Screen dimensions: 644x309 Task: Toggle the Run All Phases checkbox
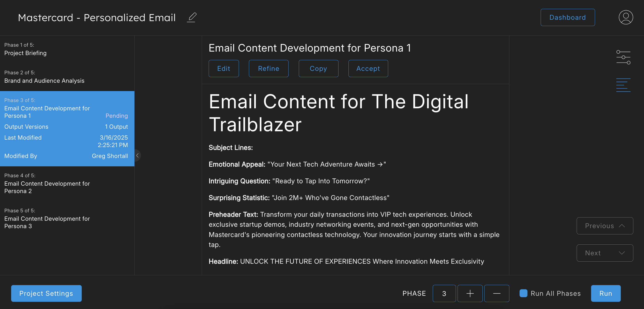[523, 293]
